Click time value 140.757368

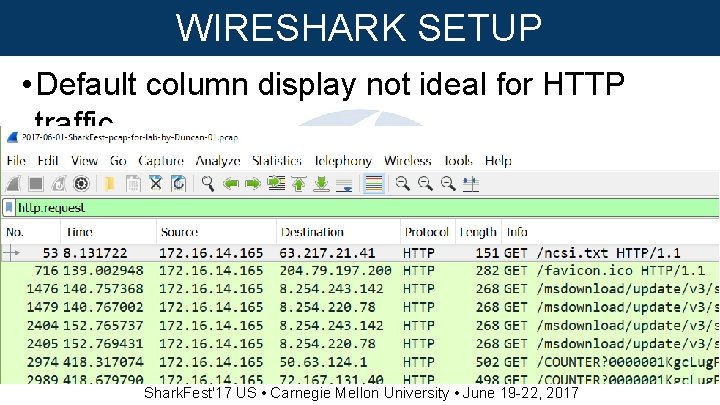point(103,289)
